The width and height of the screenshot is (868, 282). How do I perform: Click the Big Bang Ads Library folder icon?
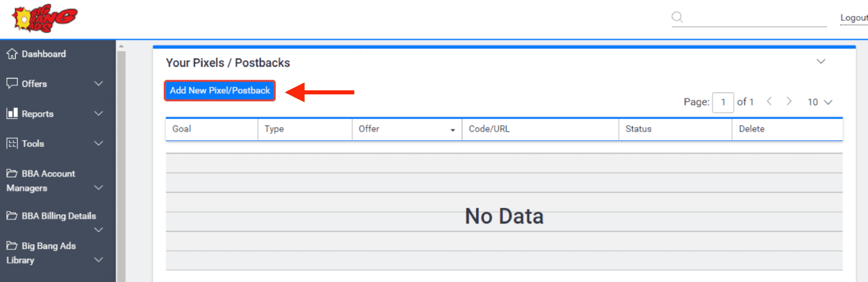12,246
